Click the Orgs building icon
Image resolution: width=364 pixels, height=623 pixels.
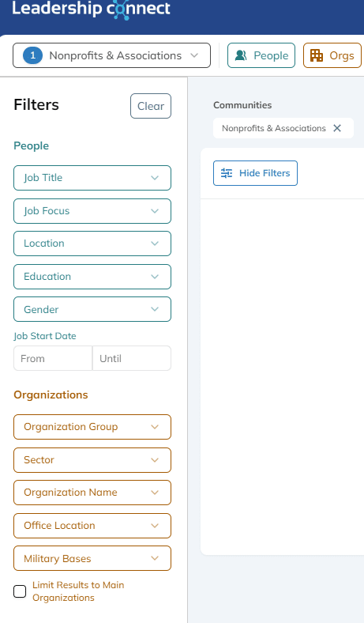tap(317, 55)
